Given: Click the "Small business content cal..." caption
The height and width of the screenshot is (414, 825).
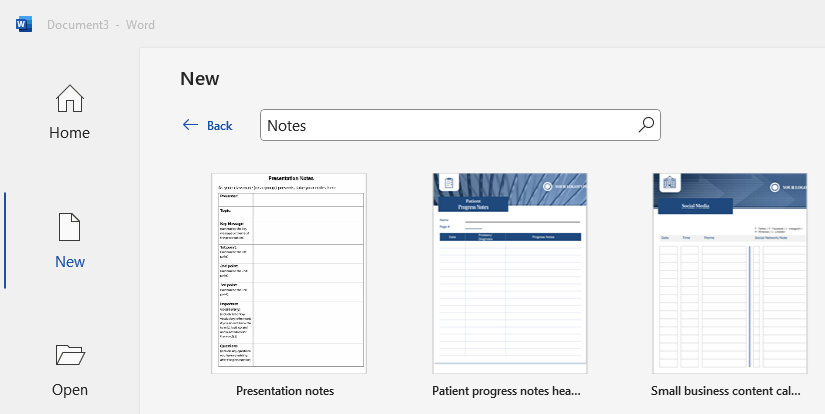Looking at the screenshot, I should click(x=726, y=391).
